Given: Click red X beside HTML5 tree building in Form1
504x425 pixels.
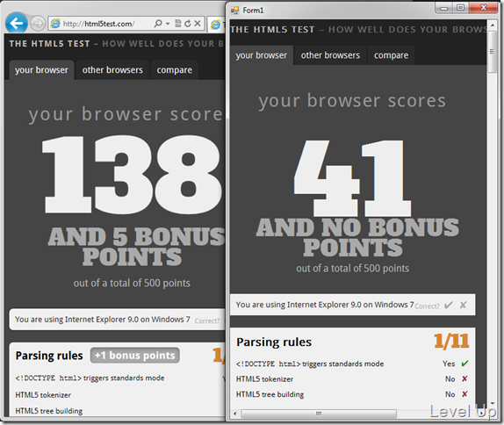Looking at the screenshot, I should click(464, 393).
